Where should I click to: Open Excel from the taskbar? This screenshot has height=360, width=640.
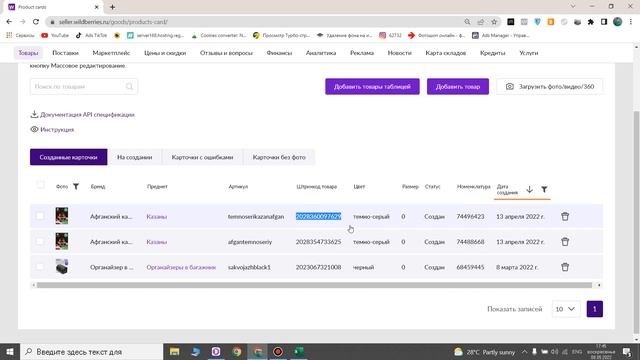(x=299, y=351)
